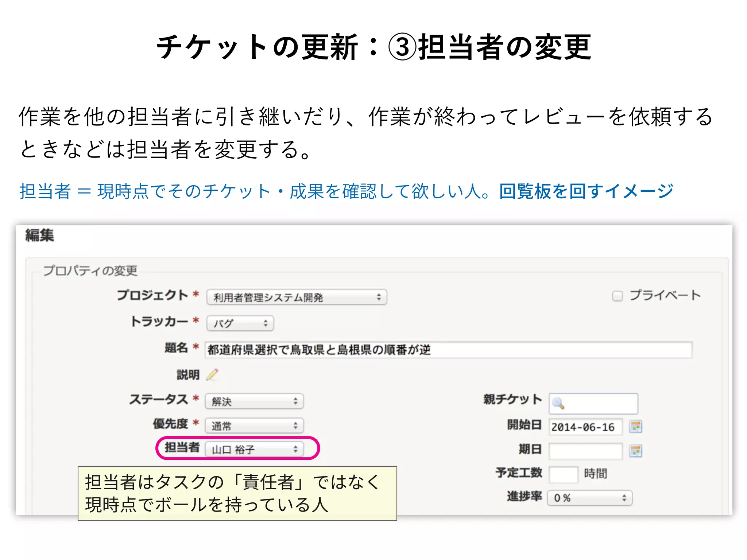This screenshot has height=560, width=747.
Task: Click the 開始日 date field 2014-06-16
Action: point(585,427)
